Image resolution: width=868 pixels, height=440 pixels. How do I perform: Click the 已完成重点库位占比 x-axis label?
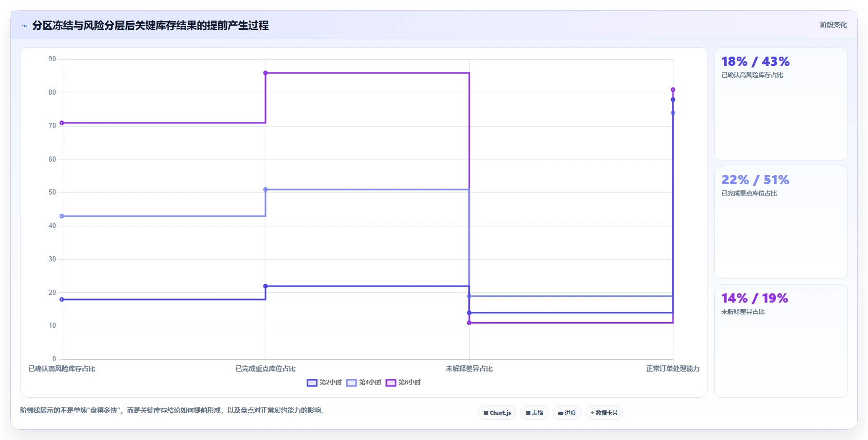[x=265, y=369]
